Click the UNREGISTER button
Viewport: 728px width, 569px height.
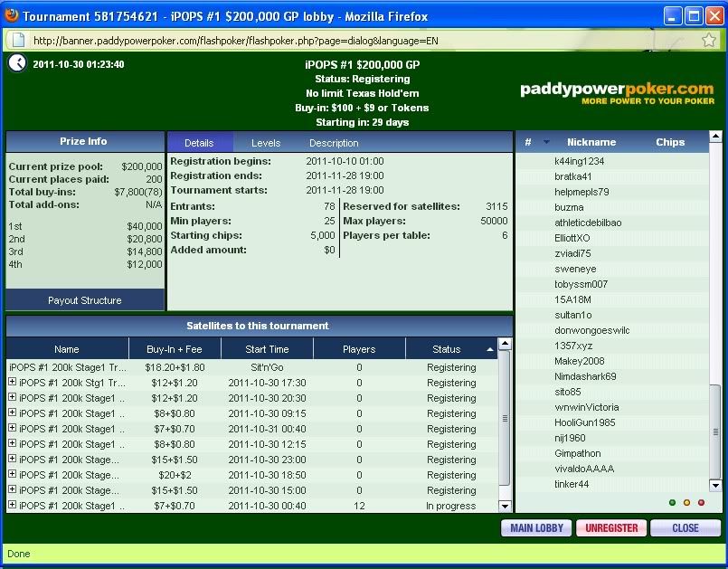(x=611, y=528)
